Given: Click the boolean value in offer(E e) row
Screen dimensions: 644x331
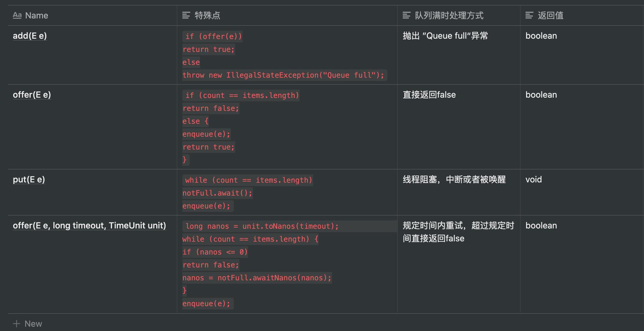Looking at the screenshot, I should [541, 95].
